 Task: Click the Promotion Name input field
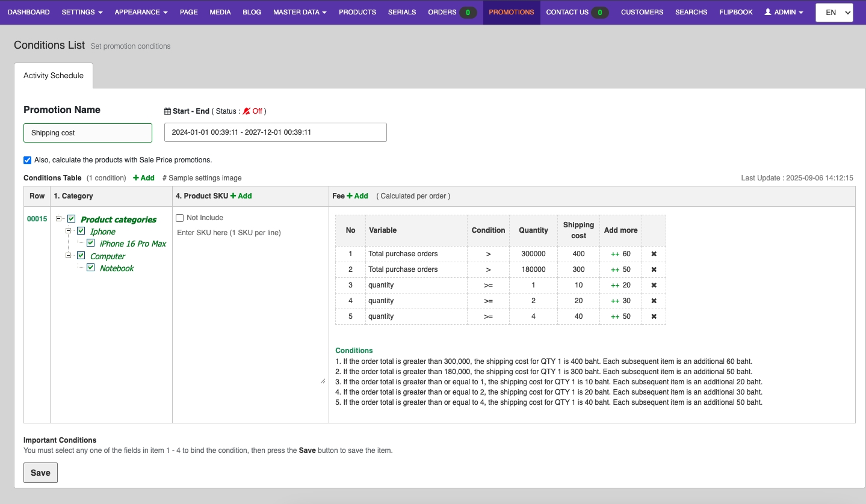[x=88, y=132]
